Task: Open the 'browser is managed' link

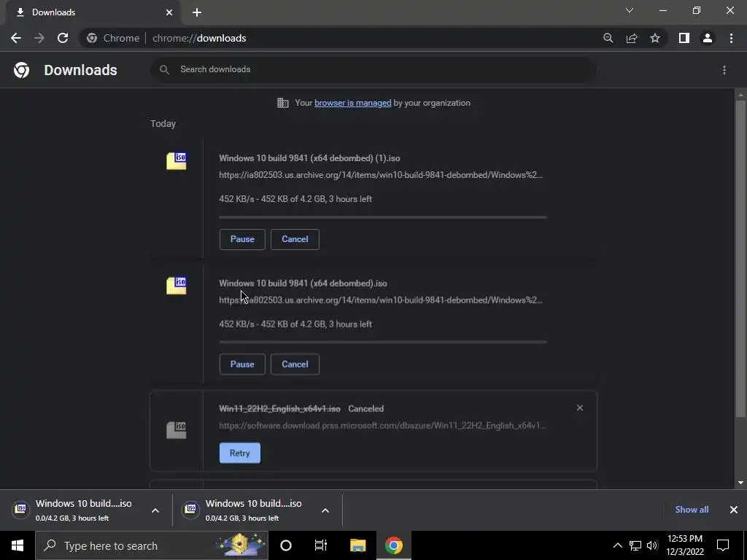Action: coord(352,103)
